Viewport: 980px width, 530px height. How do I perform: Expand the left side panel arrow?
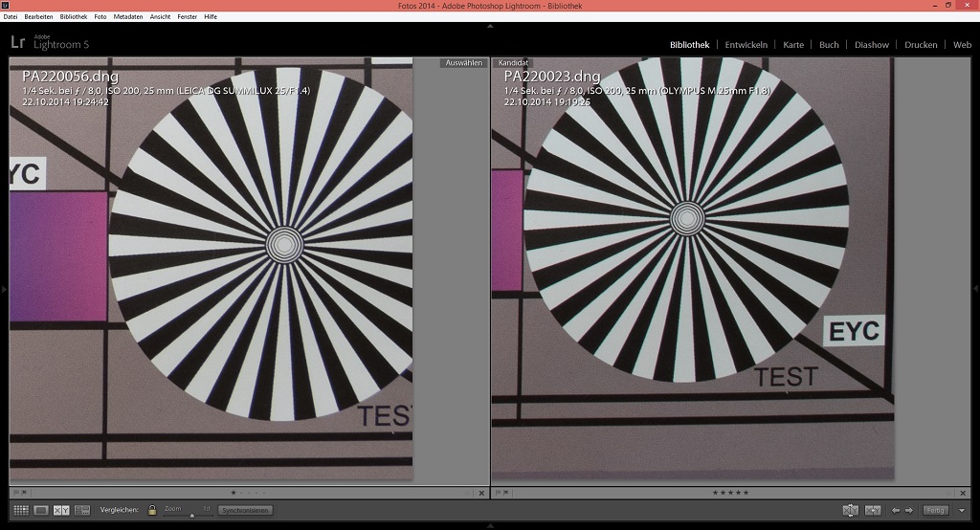click(4, 287)
